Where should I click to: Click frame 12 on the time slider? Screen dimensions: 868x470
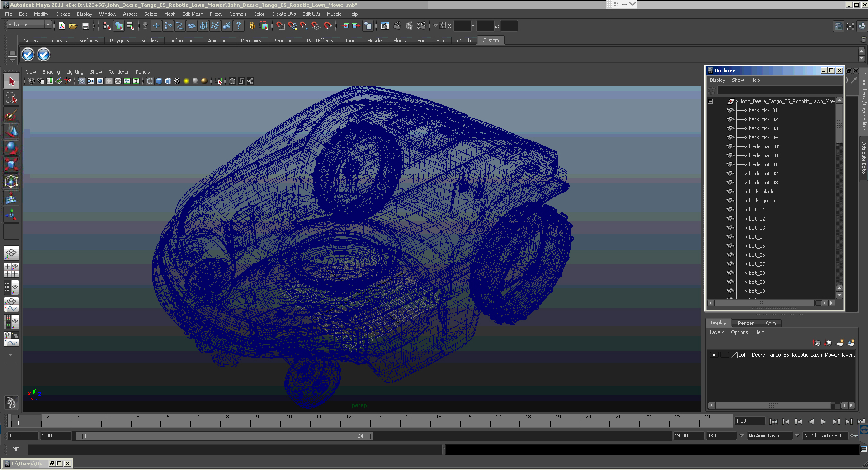coord(349,422)
